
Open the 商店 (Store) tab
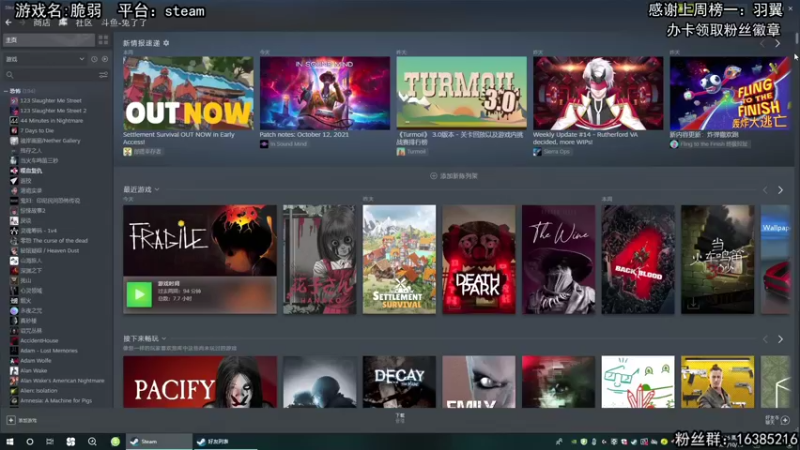[42, 23]
